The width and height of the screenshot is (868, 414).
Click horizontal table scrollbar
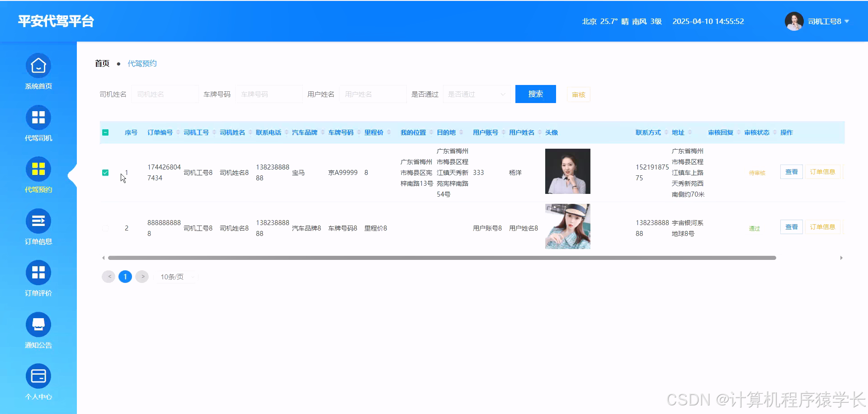(x=442, y=258)
